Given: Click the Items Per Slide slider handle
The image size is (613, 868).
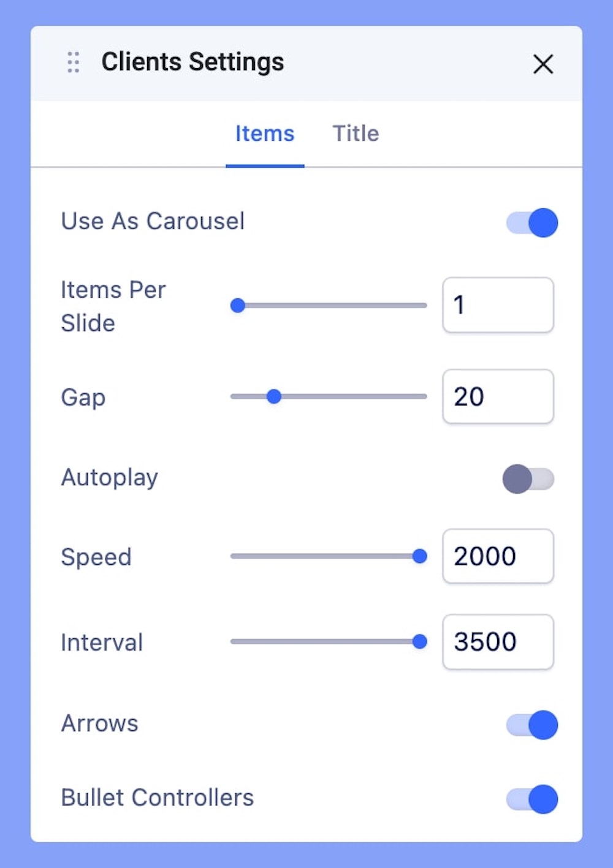Looking at the screenshot, I should click(x=238, y=305).
